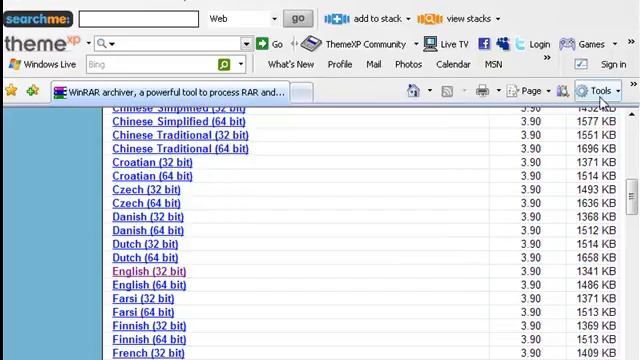Open the themeXP logo dropdown arrow
Viewport: 640px width, 360px height.
click(89, 43)
